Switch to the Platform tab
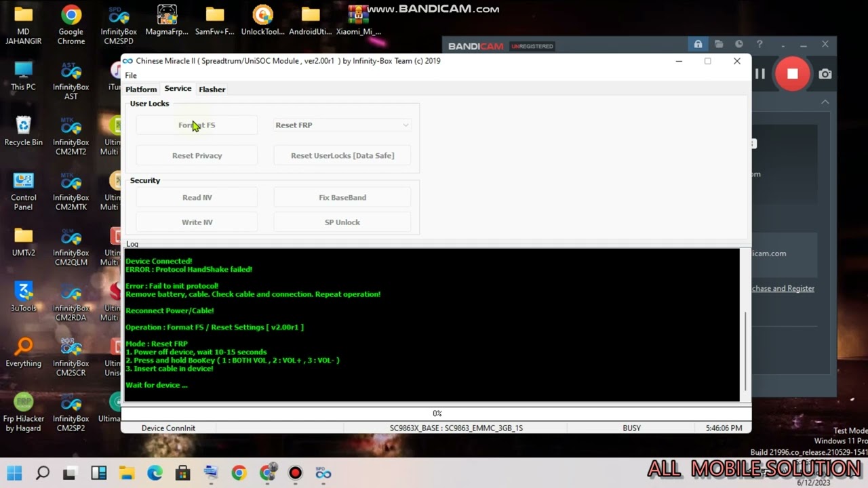Screen dimensions: 868x488 tap(141, 89)
